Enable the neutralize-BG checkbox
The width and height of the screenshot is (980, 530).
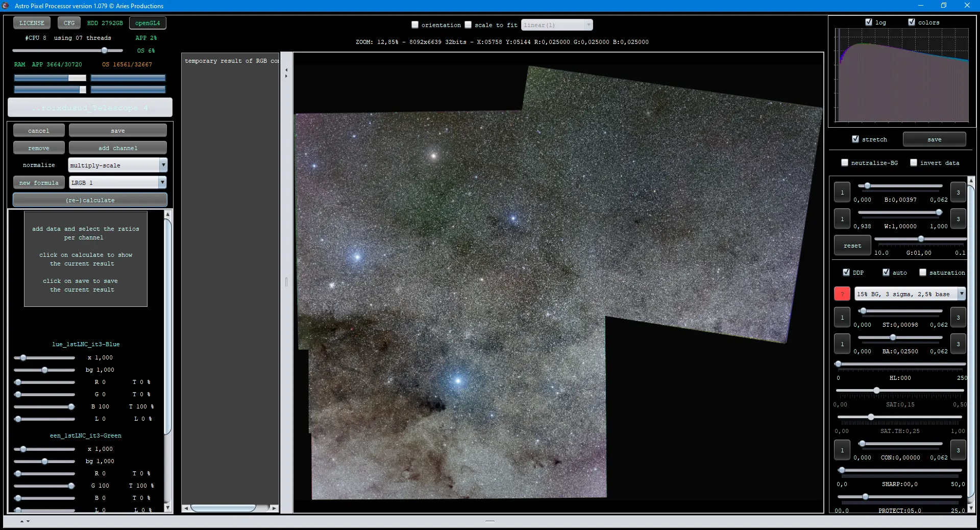845,162
